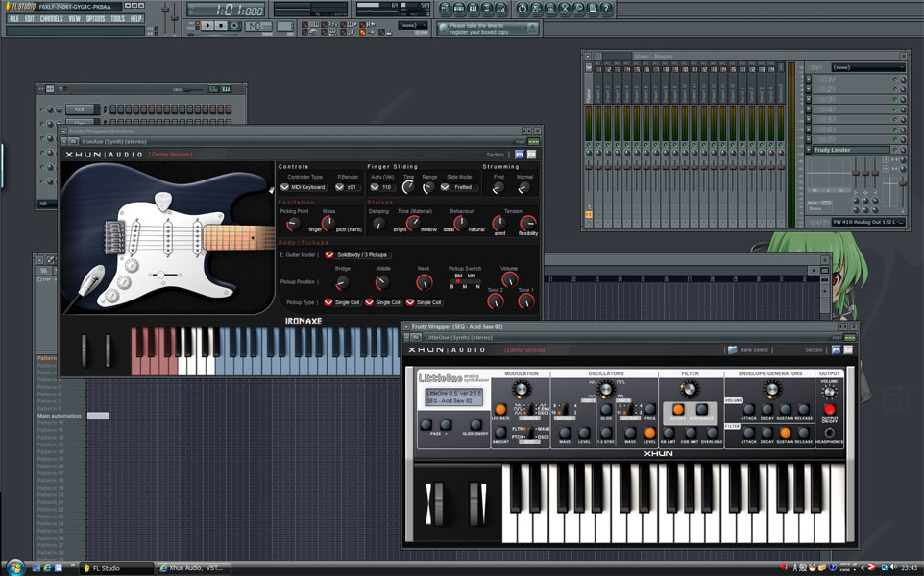Open the Middle pickup type Single Coil dropdown

click(383, 302)
